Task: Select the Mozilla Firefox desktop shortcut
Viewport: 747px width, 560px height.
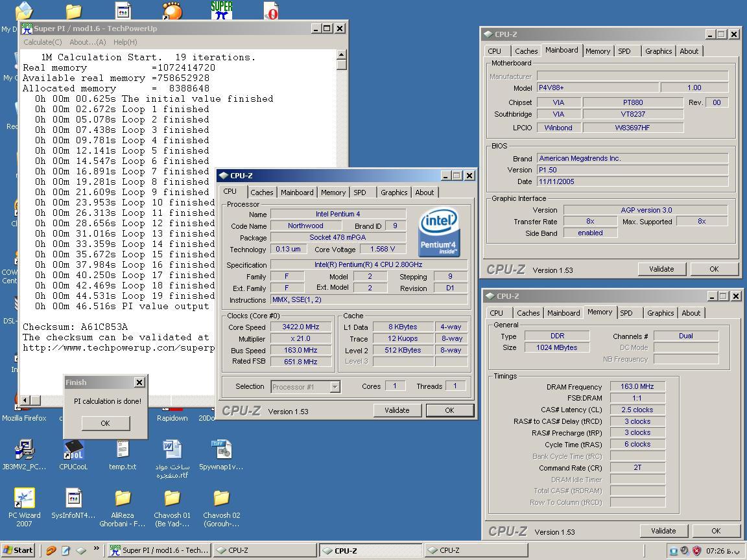Action: click(x=24, y=418)
